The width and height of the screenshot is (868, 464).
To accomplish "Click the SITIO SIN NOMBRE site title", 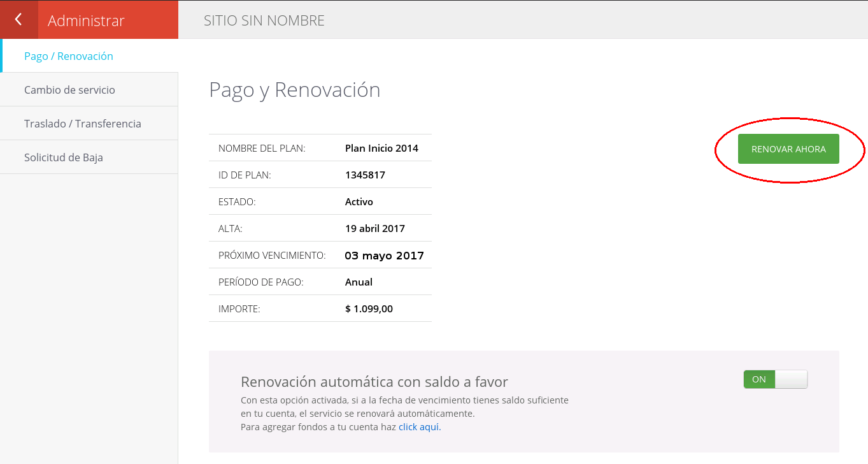I will click(264, 20).
